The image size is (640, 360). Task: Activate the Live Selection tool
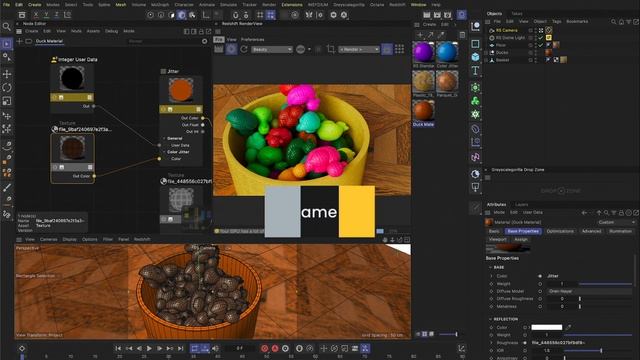(7, 44)
